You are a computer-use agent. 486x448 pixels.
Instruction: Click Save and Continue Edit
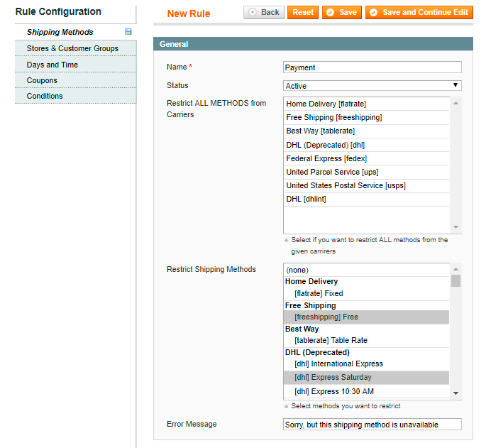coord(419,13)
